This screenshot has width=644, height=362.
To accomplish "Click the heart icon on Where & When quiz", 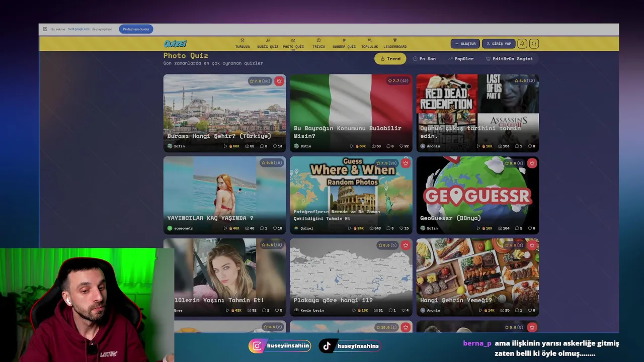I will click(401, 228).
